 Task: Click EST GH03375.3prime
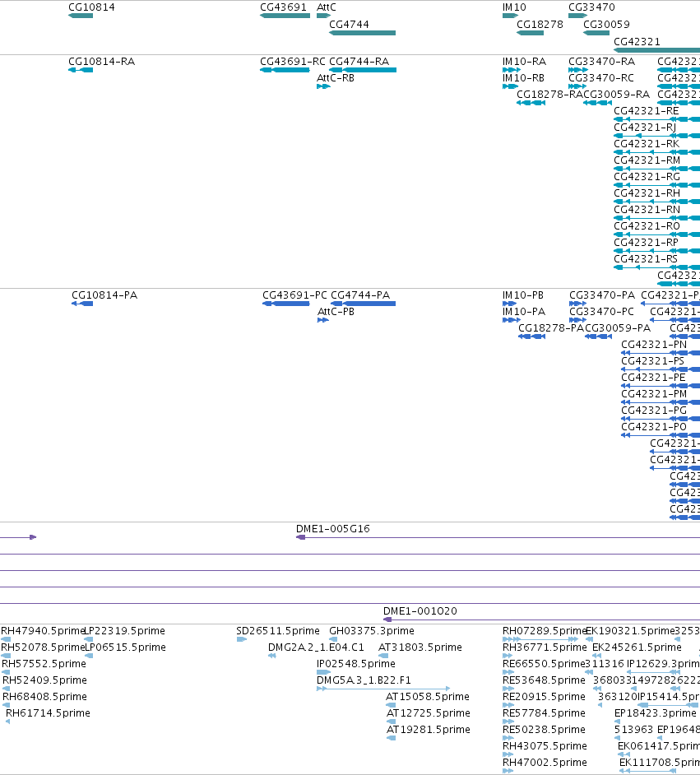pos(372,631)
